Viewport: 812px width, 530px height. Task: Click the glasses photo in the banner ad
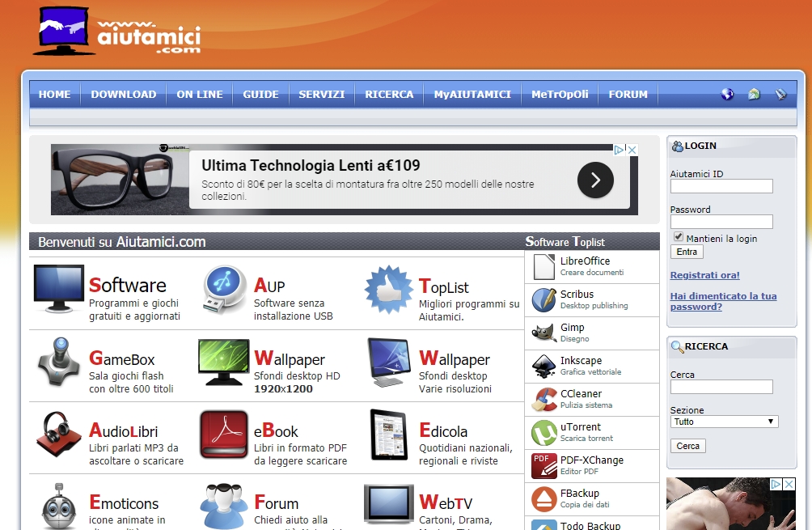pos(121,180)
